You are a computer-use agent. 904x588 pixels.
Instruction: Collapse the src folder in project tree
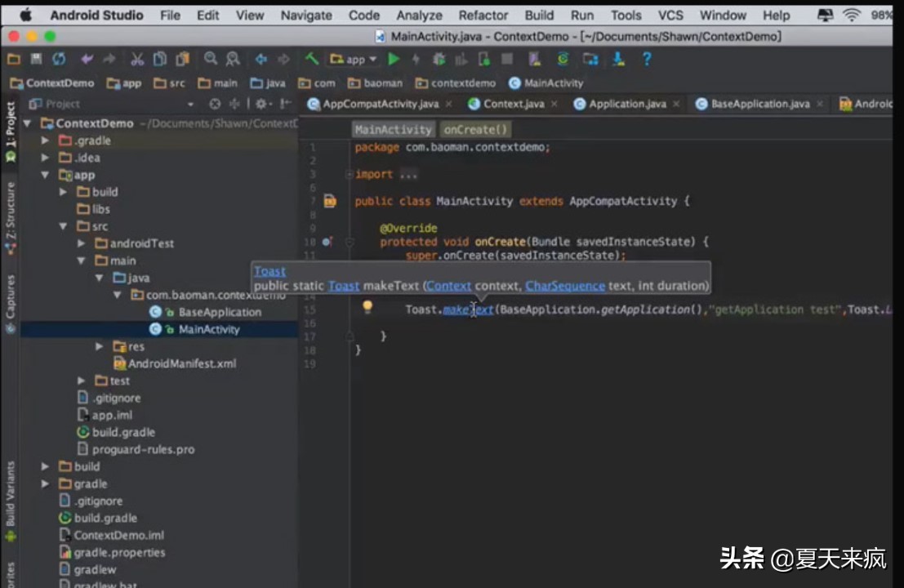coord(64,226)
